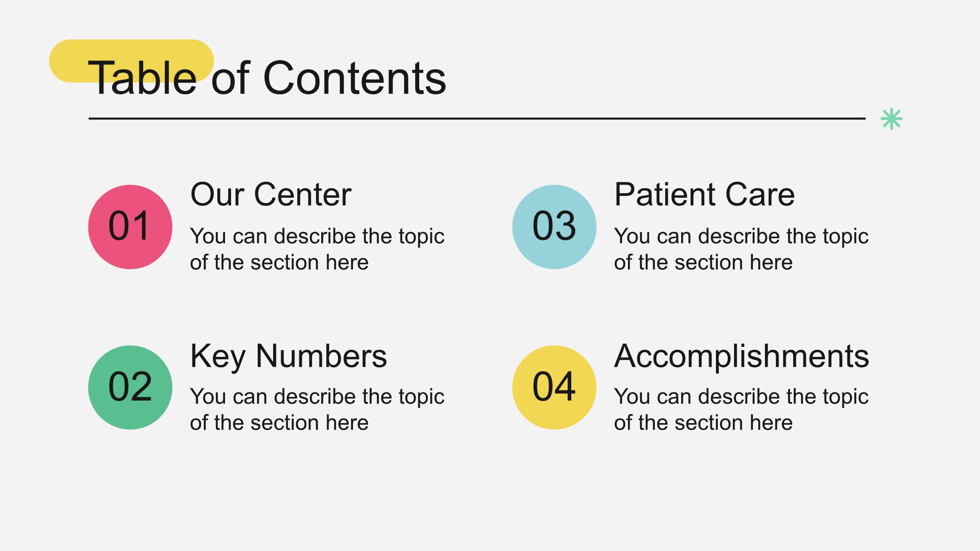Open the Key Numbers heading
980x551 pixels.
(289, 356)
